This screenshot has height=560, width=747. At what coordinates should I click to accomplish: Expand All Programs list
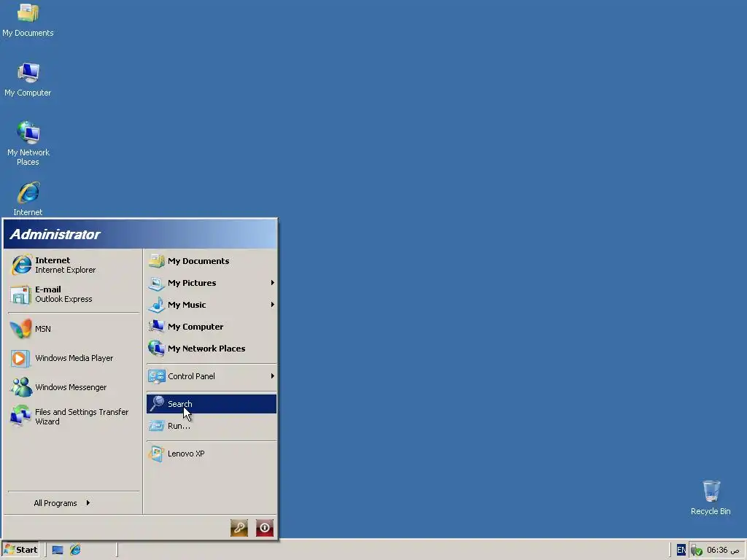tap(62, 503)
